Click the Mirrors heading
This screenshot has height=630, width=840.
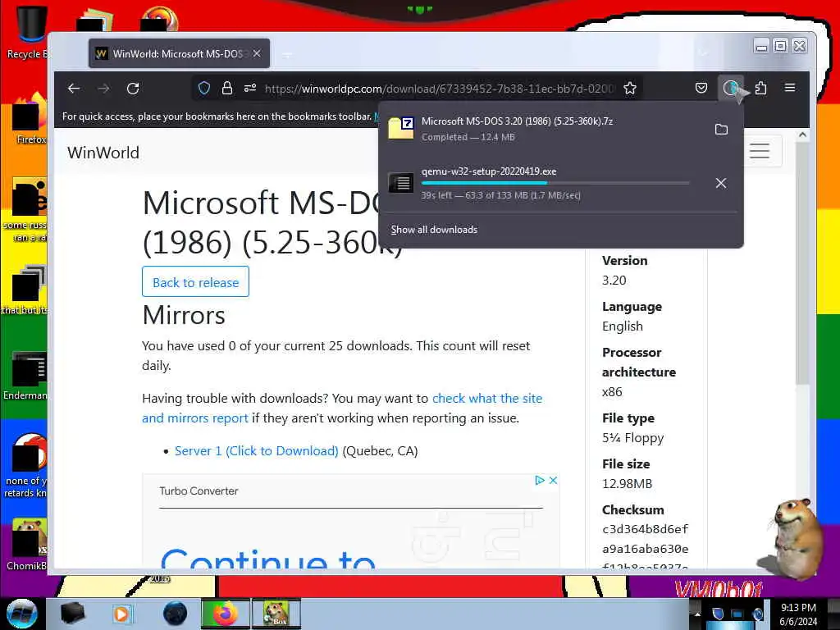click(x=184, y=315)
